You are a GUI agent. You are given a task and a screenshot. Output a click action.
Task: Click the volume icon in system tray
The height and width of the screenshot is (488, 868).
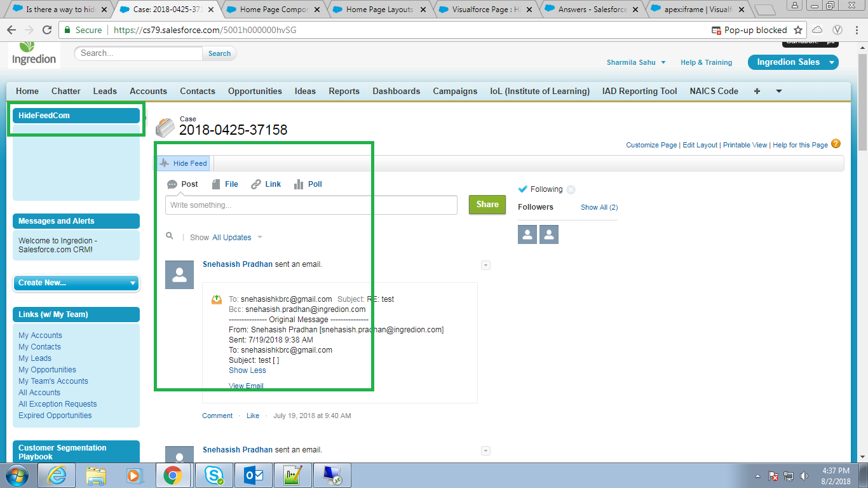coord(804,476)
